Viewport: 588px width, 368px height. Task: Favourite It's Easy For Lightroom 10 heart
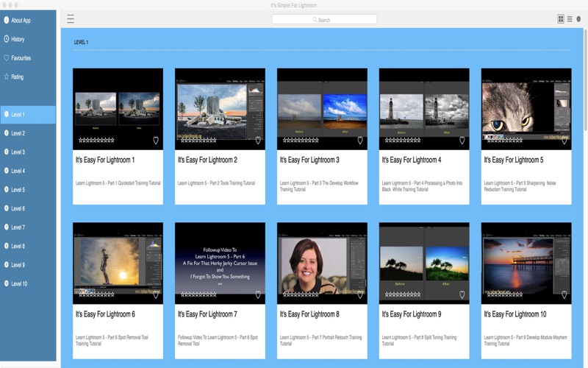564,294
